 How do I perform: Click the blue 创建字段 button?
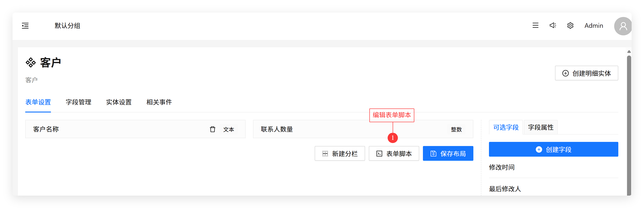pos(553,149)
